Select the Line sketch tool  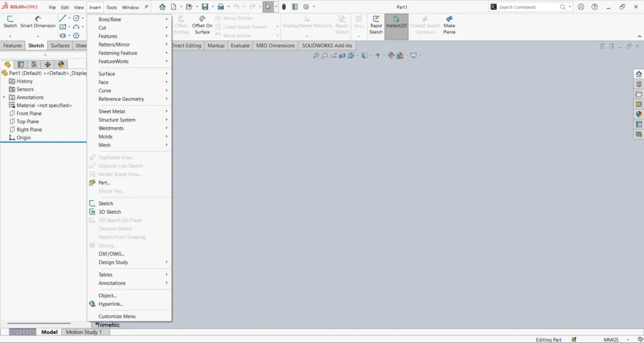point(62,18)
